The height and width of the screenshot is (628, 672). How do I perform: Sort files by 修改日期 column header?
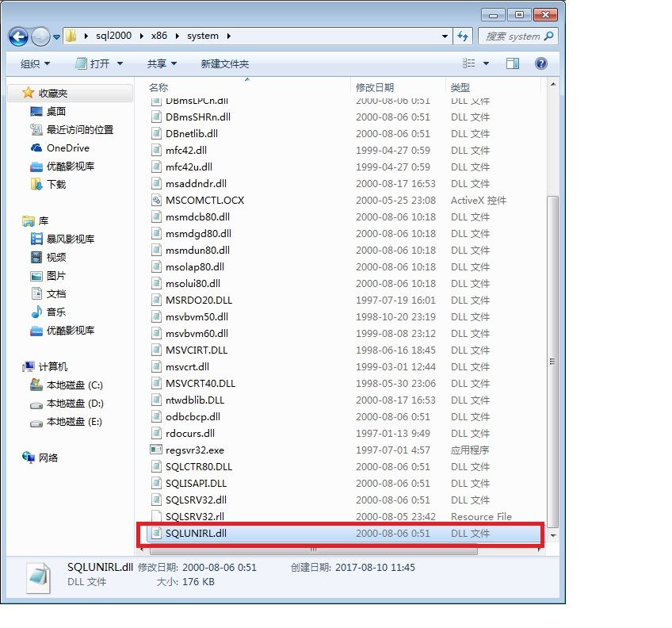(x=375, y=87)
